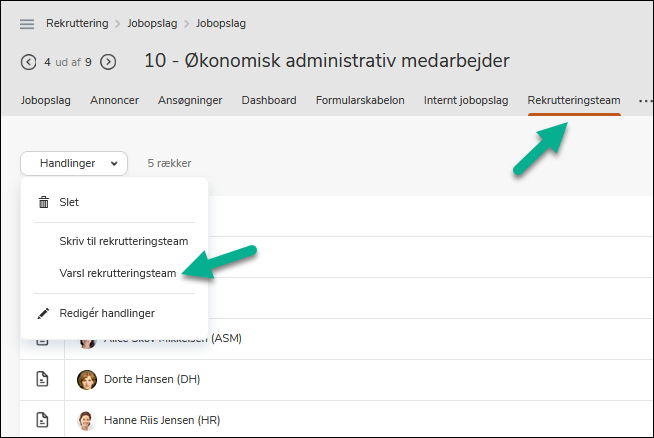Open the Internt jobopslag tab
Screen dimensions: 654x438
(466, 100)
